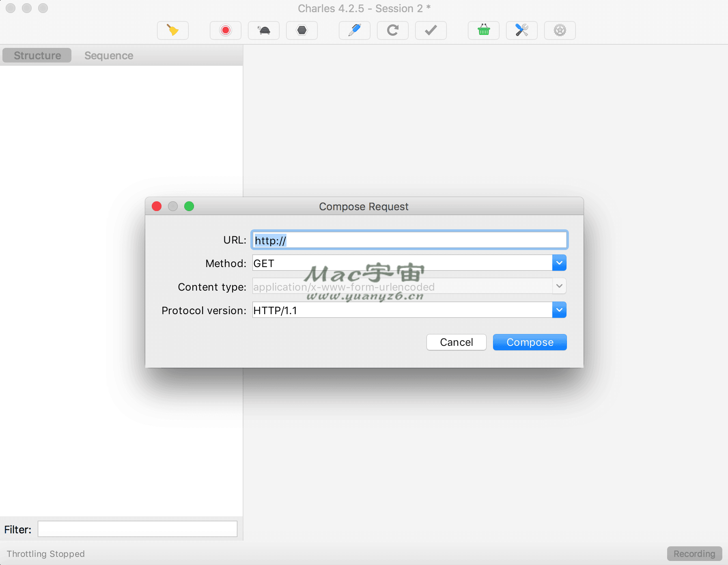This screenshot has height=565, width=728.
Task: Open settings with the gear toolbar icon
Action: pos(560,30)
